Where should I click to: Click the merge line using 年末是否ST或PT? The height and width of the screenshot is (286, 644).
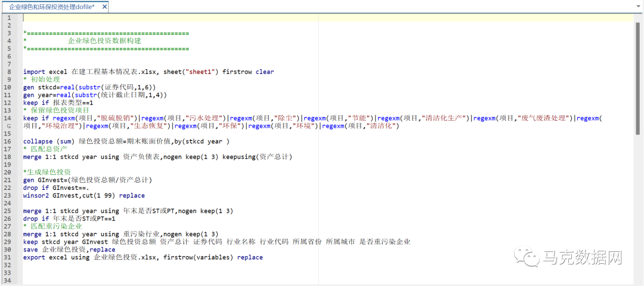click(128, 211)
